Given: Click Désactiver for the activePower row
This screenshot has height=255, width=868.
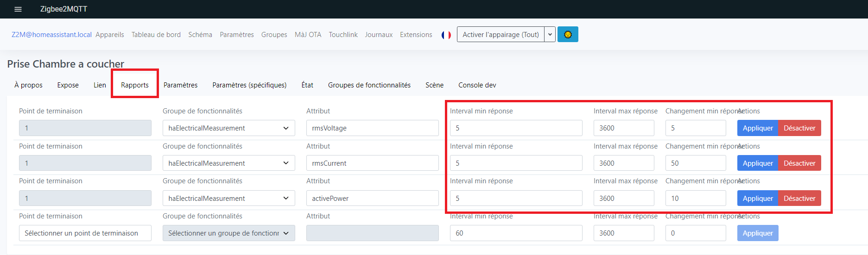Looking at the screenshot, I should 799,199.
